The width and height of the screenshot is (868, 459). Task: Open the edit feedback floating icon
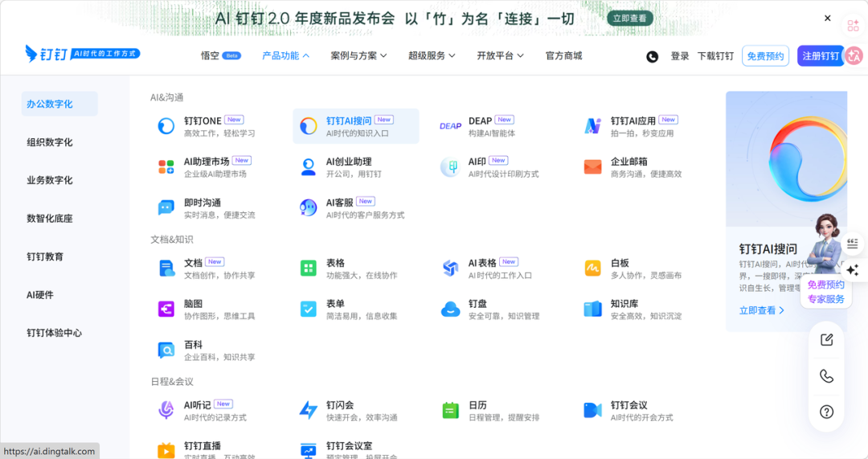pyautogui.click(x=826, y=339)
